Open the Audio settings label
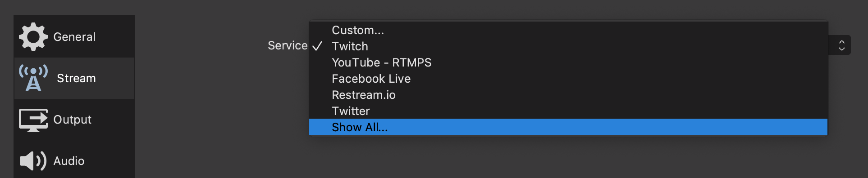The image size is (868, 178). (69, 161)
